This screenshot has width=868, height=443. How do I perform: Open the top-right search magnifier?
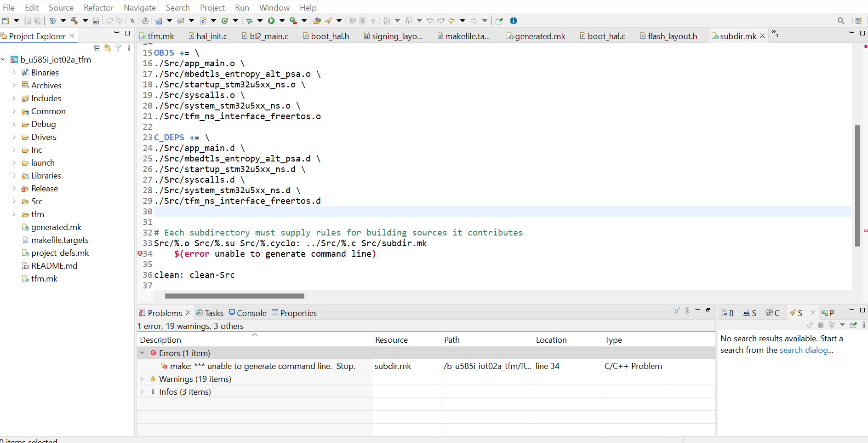(x=841, y=21)
